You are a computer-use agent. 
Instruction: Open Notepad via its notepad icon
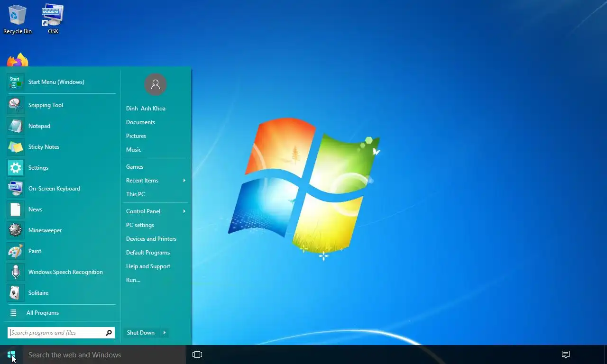15,126
